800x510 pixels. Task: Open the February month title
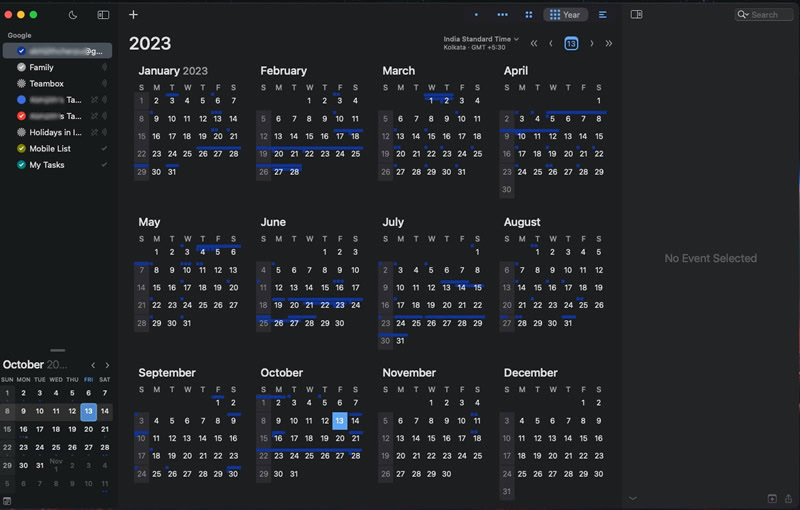284,71
